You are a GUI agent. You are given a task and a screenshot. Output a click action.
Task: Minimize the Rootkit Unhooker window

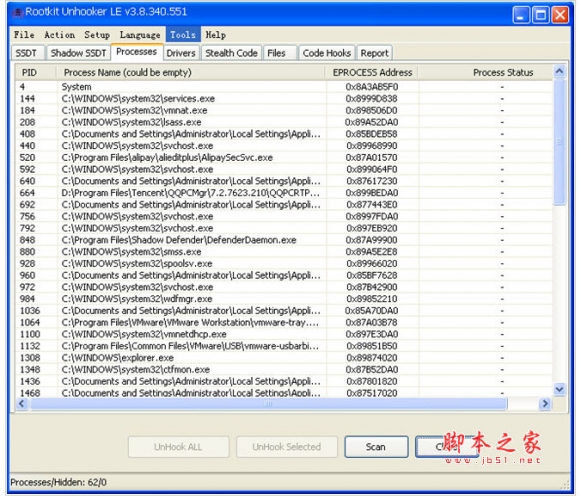tap(521, 15)
